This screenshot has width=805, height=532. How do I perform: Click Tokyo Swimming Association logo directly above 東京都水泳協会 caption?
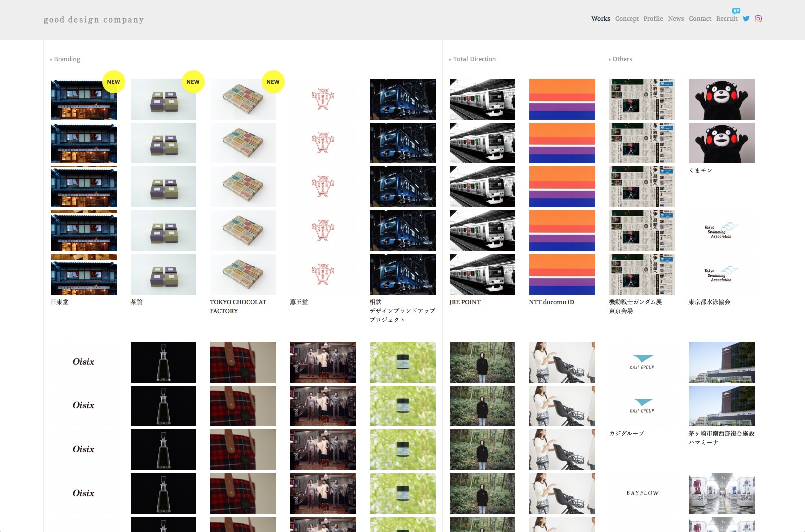coord(722,274)
